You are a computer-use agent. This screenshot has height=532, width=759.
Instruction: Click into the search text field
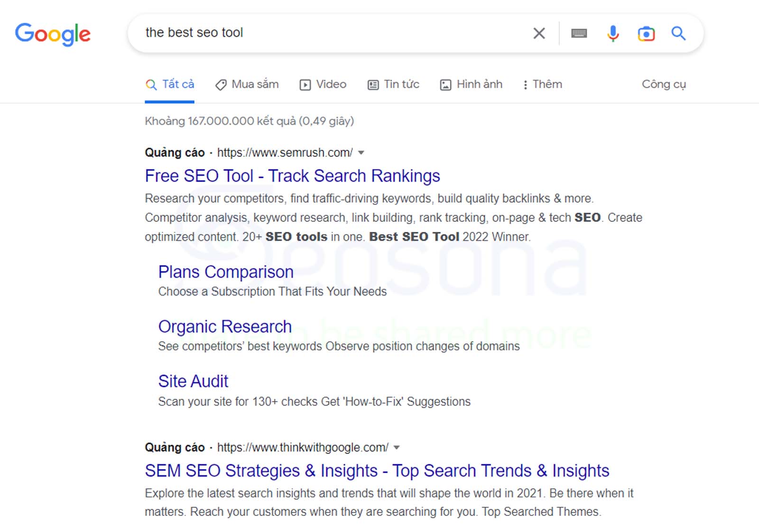pyautogui.click(x=332, y=33)
